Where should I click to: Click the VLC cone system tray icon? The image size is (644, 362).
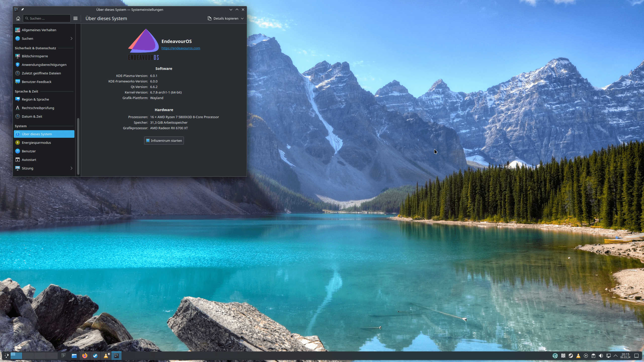tap(578, 355)
